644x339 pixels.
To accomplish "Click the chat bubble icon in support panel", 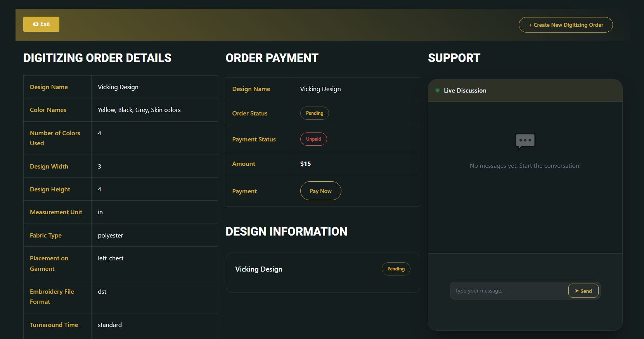I will click(x=525, y=141).
